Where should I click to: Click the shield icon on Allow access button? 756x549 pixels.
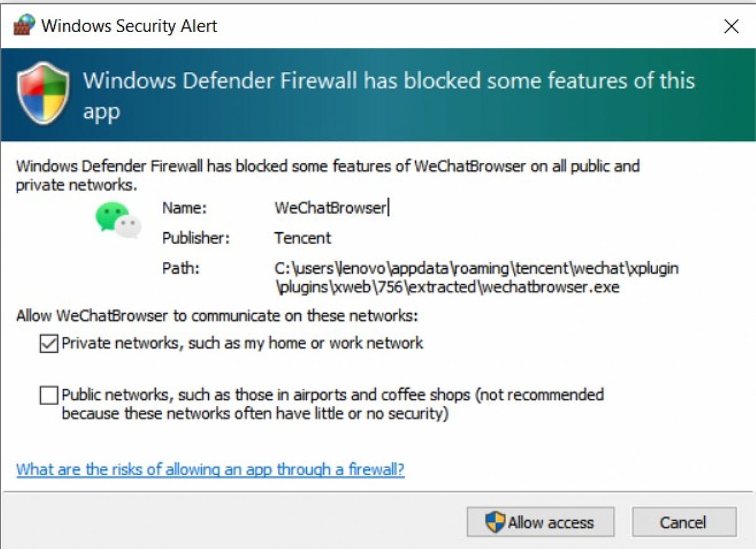pyautogui.click(x=495, y=522)
